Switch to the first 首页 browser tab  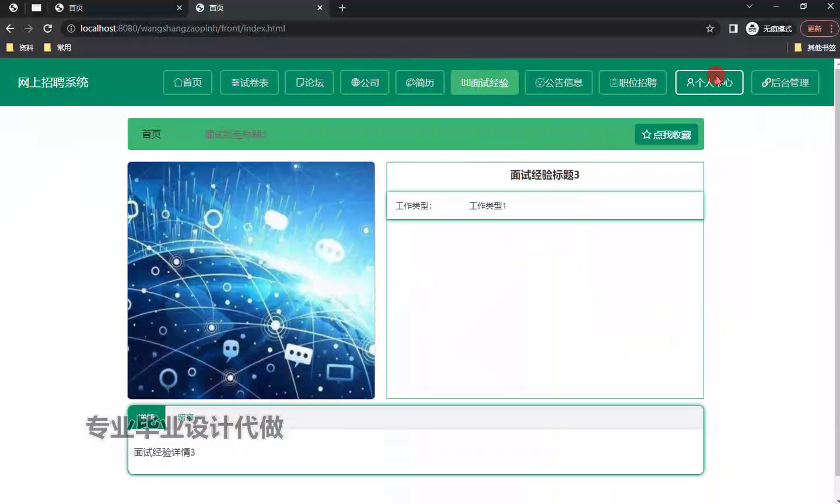(x=118, y=8)
